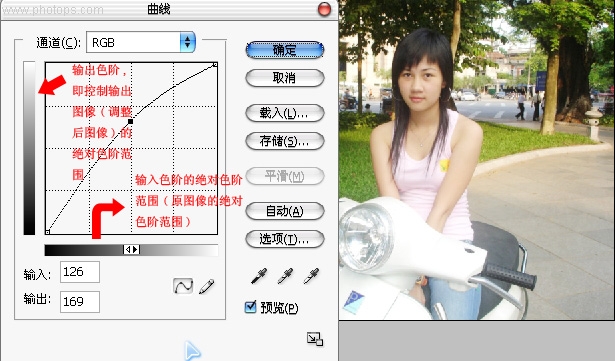
Task: Choose the pencil draw-curve mode
Action: tap(207, 286)
